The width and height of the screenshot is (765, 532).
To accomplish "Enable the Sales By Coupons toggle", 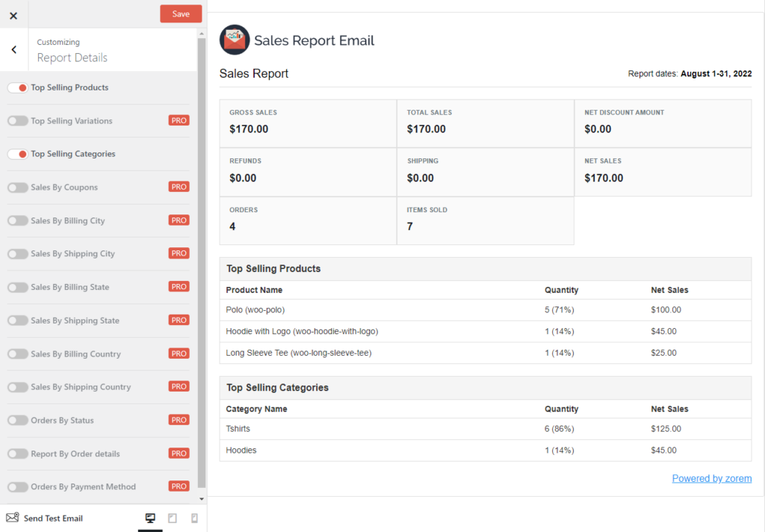I will tap(19, 187).
